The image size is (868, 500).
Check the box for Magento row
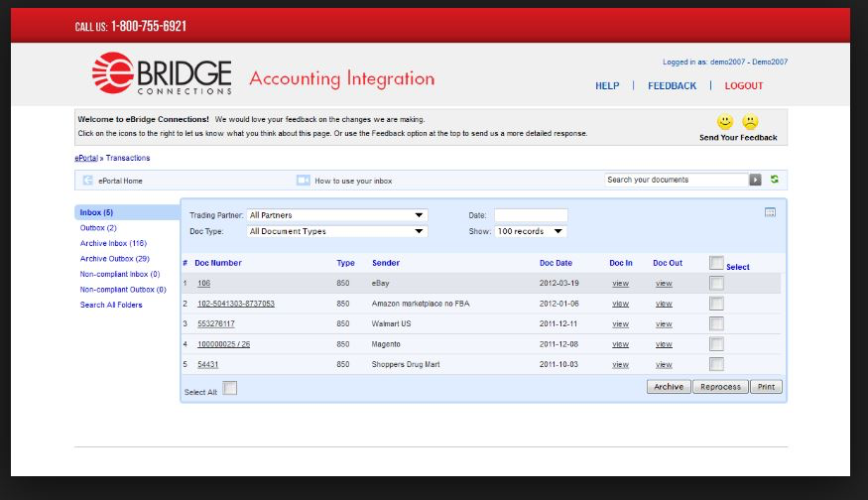716,344
